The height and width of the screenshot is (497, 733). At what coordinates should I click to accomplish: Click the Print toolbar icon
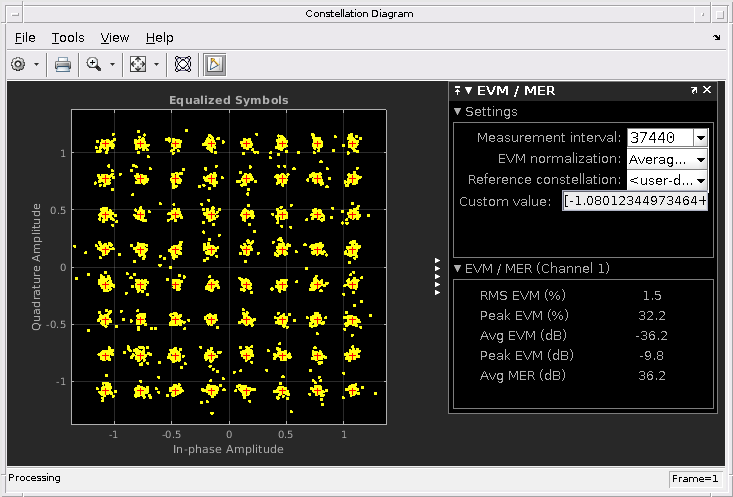pos(63,64)
